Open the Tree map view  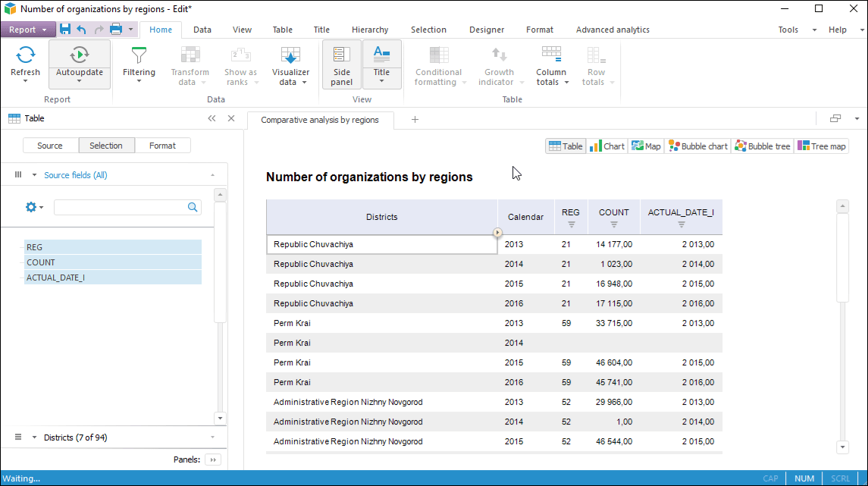coord(821,146)
